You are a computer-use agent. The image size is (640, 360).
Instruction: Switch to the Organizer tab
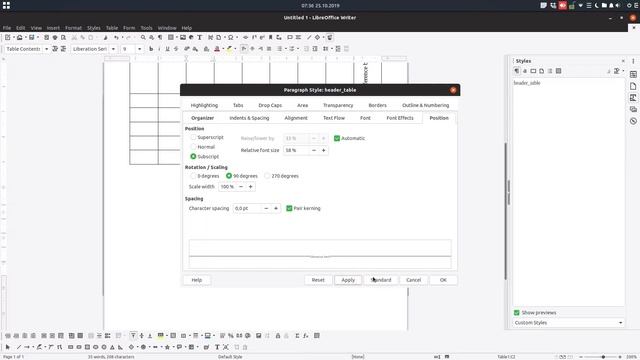tap(202, 118)
